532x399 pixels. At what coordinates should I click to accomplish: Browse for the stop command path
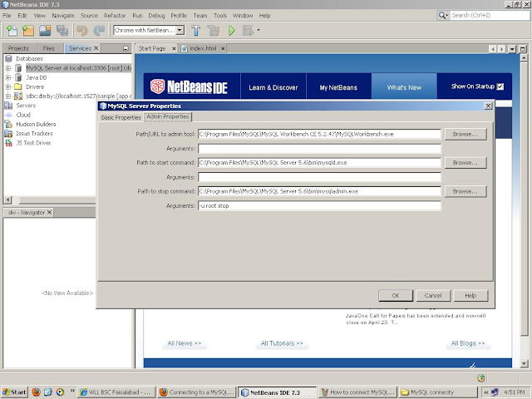pyautogui.click(x=465, y=191)
